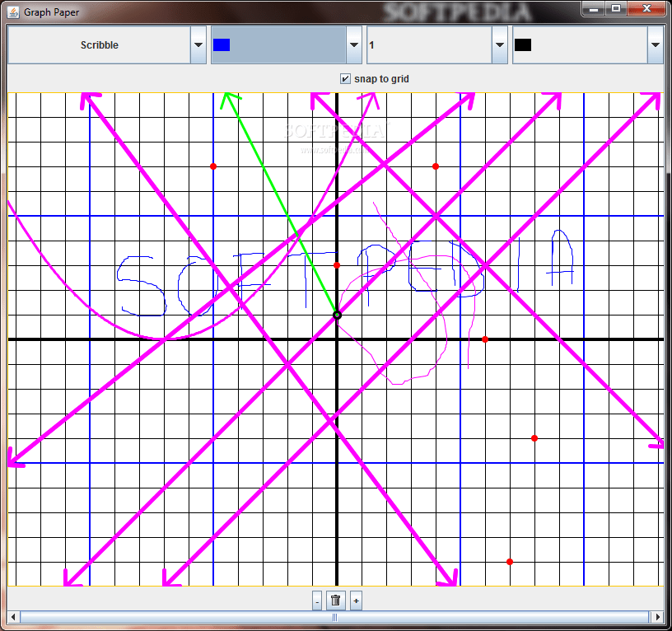Click the line width value 1
Image resolution: width=672 pixels, height=631 pixels.
click(371, 45)
